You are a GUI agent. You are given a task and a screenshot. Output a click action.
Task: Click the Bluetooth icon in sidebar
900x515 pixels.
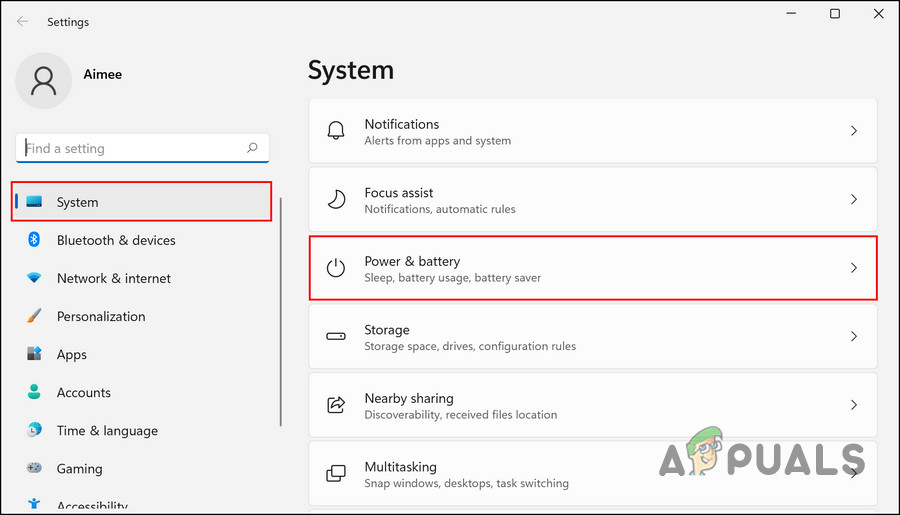34,240
